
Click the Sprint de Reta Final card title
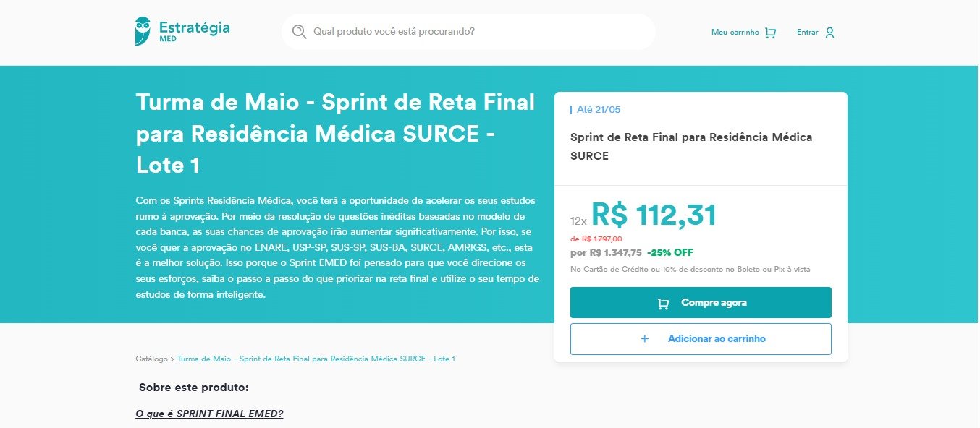click(x=691, y=146)
